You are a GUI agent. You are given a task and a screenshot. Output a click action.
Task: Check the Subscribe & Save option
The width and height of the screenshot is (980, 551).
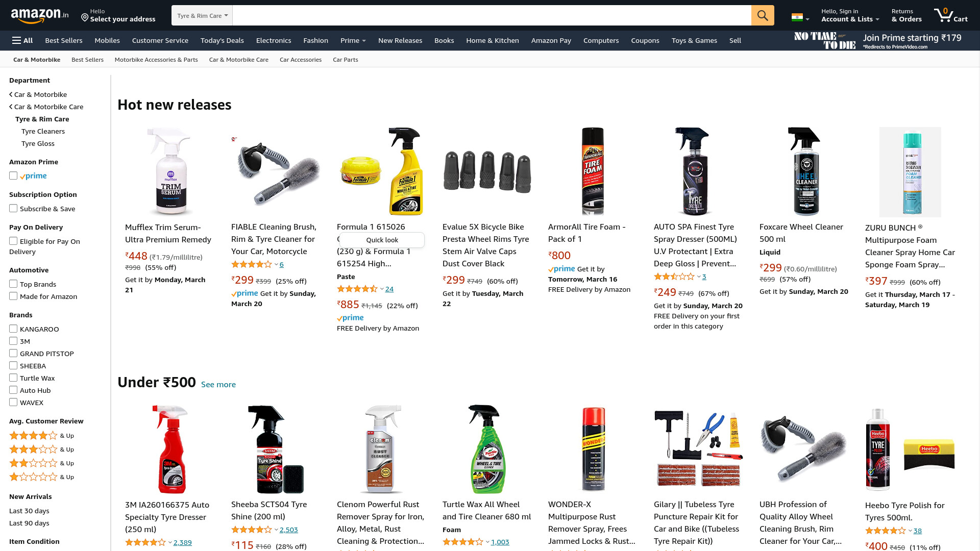(x=13, y=208)
